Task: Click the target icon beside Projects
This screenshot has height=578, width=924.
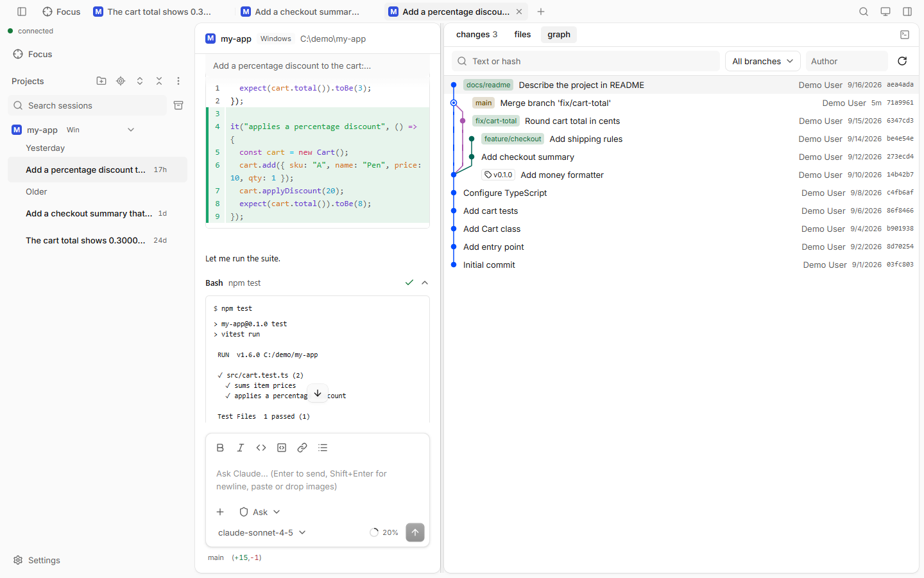Action: tap(121, 81)
